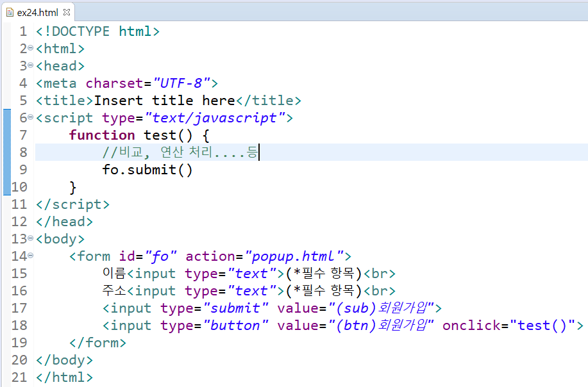588x387 pixels.
Task: Click the onclick="test()" attribute
Action: [x=509, y=325]
